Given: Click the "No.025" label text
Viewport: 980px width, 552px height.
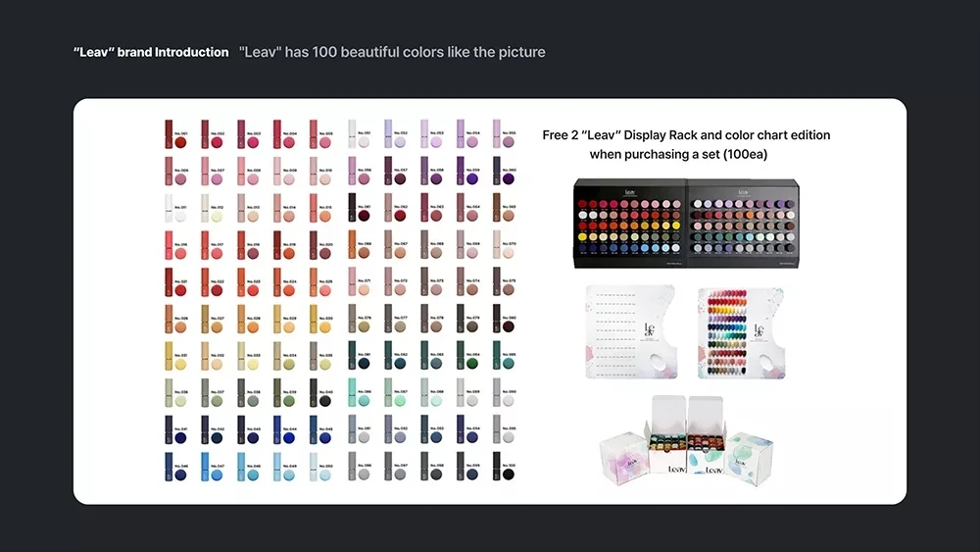Looking at the screenshot, I should 325,281.
